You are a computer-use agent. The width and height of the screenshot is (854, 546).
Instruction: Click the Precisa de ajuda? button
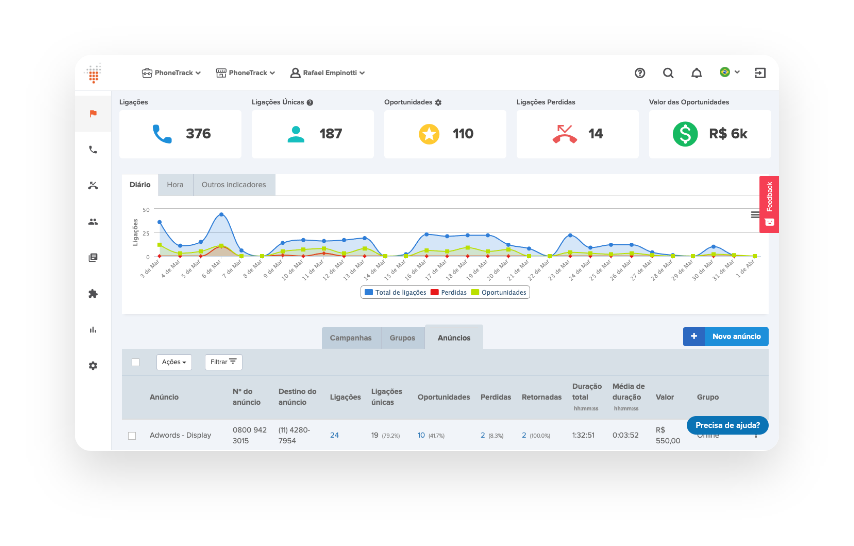click(727, 426)
